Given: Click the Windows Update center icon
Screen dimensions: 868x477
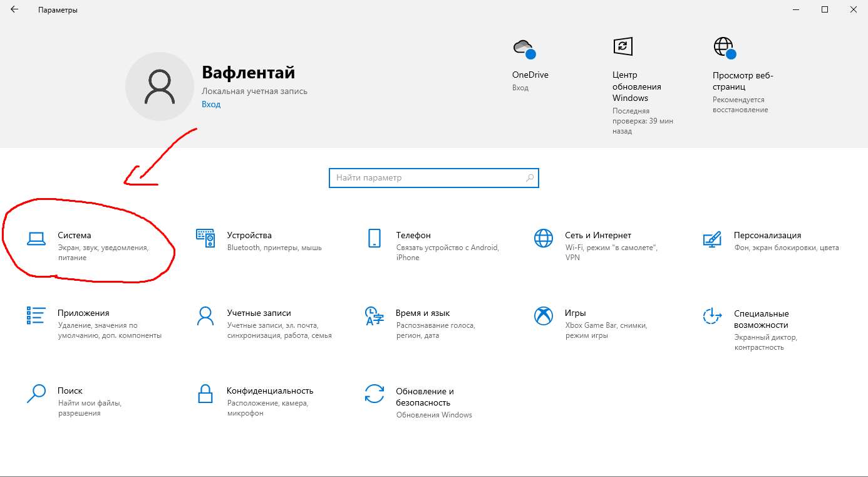Looking at the screenshot, I should point(623,46).
